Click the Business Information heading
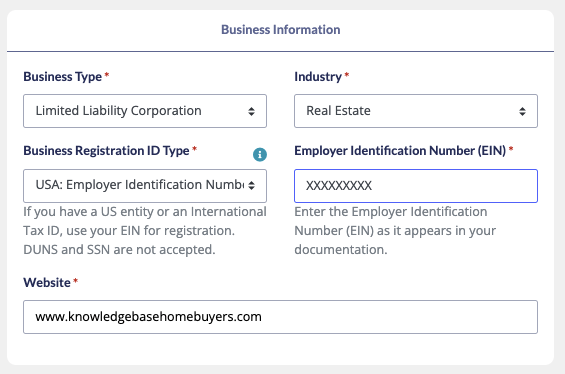Image resolution: width=565 pixels, height=374 pixels. [x=281, y=30]
